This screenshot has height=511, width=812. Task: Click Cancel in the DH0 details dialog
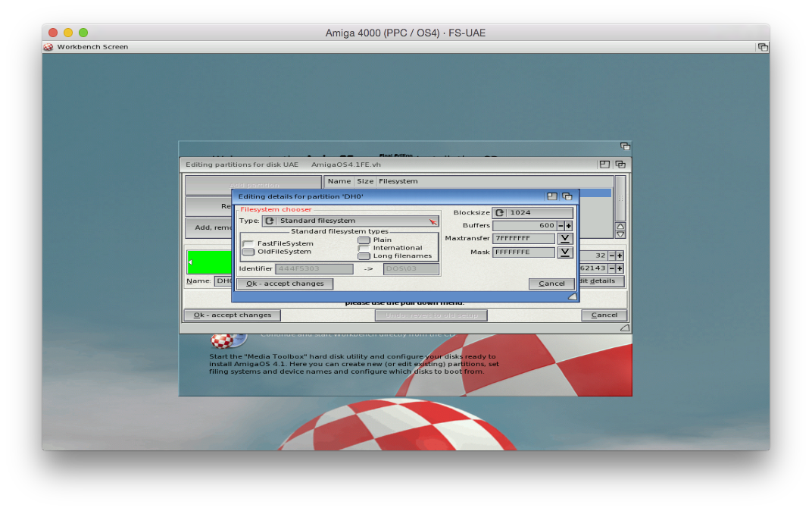pyautogui.click(x=551, y=284)
